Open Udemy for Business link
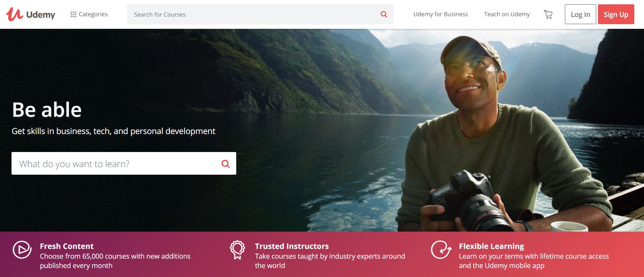Image resolution: width=644 pixels, height=277 pixels. point(440,14)
